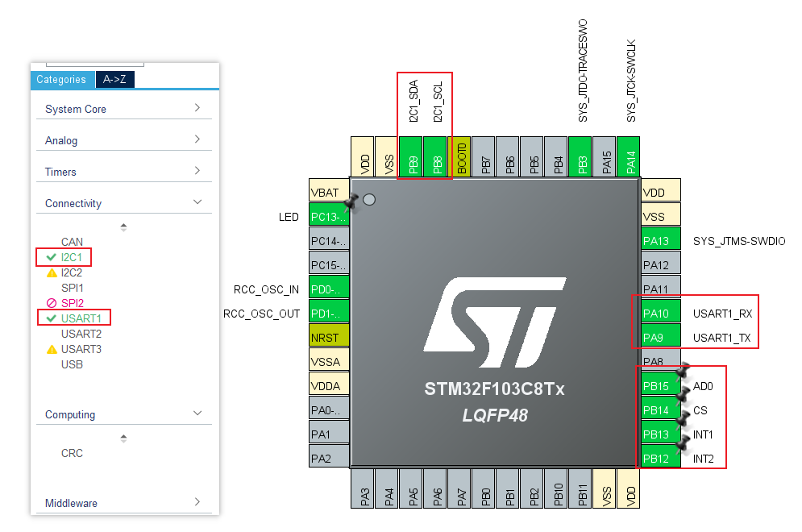
Task: Click the sort arrows under Connectivity
Action: pos(123,227)
